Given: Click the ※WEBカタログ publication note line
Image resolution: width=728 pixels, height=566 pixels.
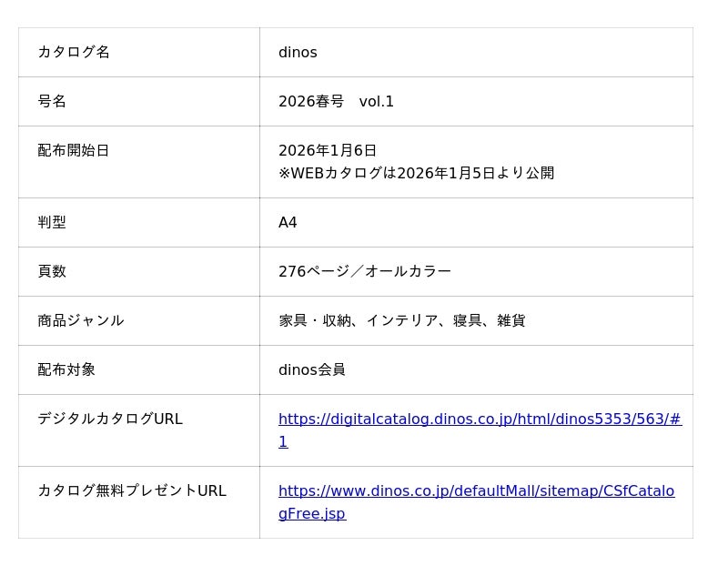Looking at the screenshot, I should [416, 173].
